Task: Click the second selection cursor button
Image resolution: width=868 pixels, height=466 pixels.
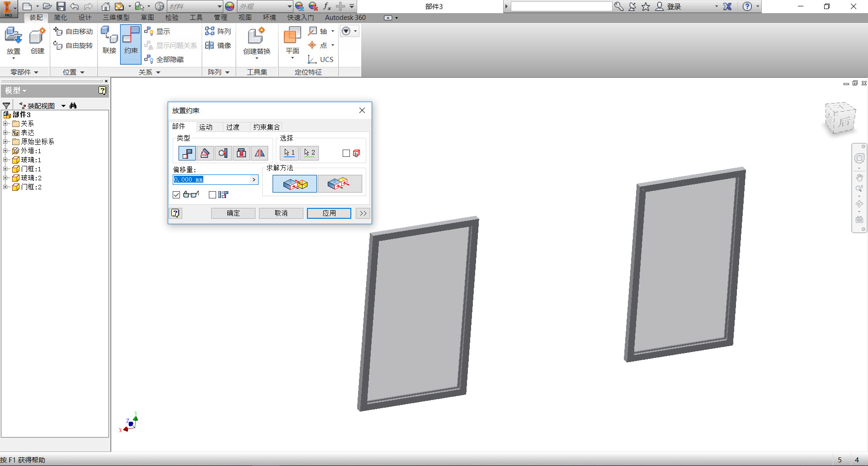Action: [x=309, y=153]
